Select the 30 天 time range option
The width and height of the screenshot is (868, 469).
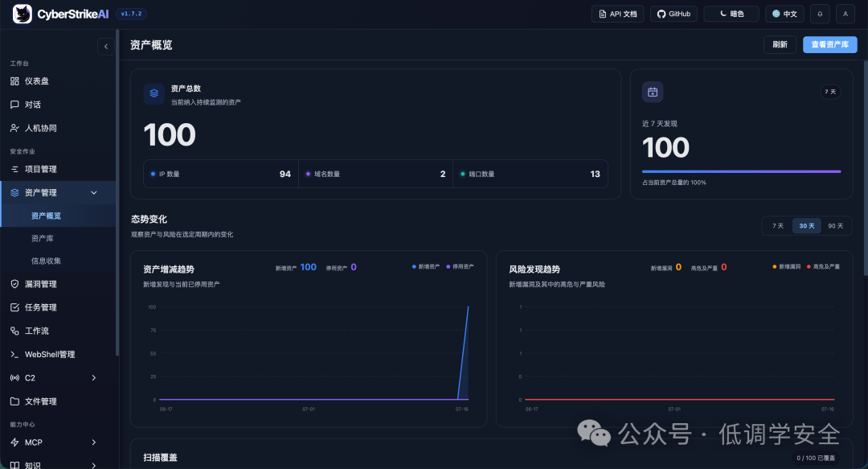[x=807, y=226]
